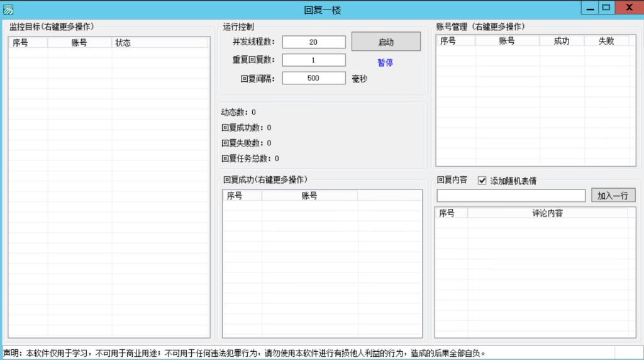Click the 启动 start button
Viewport: 644px width, 360px height.
pyautogui.click(x=386, y=42)
